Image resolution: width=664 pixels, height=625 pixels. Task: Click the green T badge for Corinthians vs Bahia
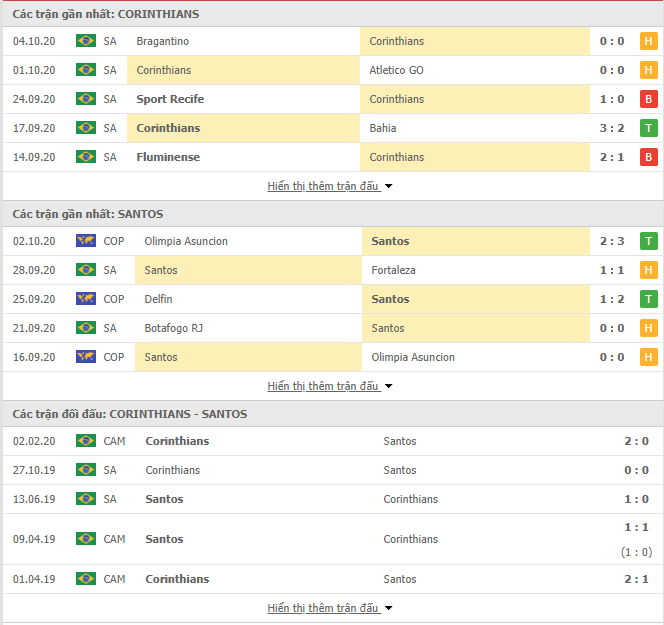pos(648,128)
